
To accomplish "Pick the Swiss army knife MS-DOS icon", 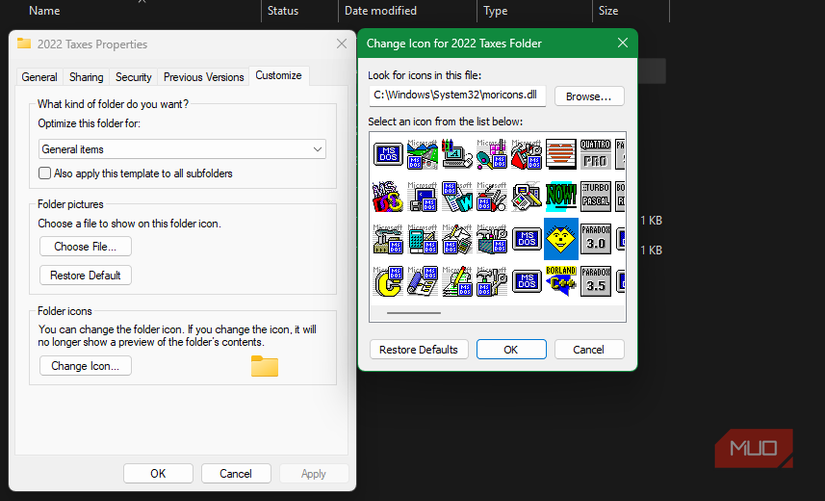I will pyautogui.click(x=491, y=197).
